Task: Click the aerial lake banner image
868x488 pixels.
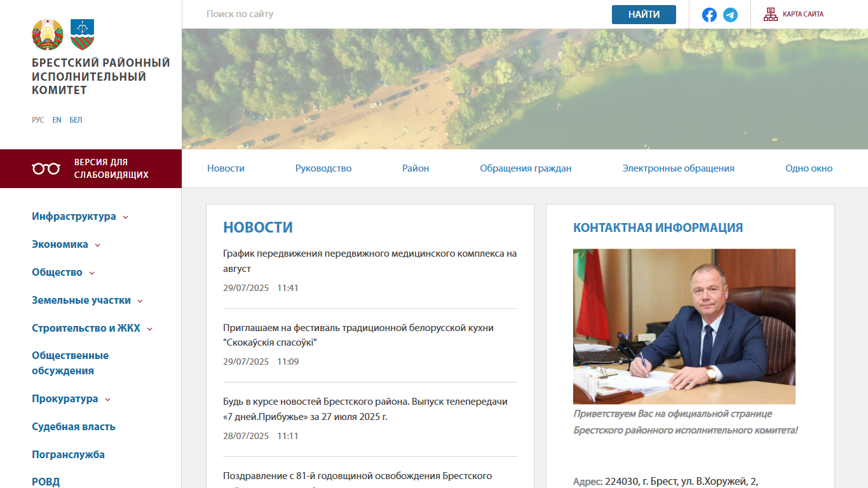Action: point(525,89)
